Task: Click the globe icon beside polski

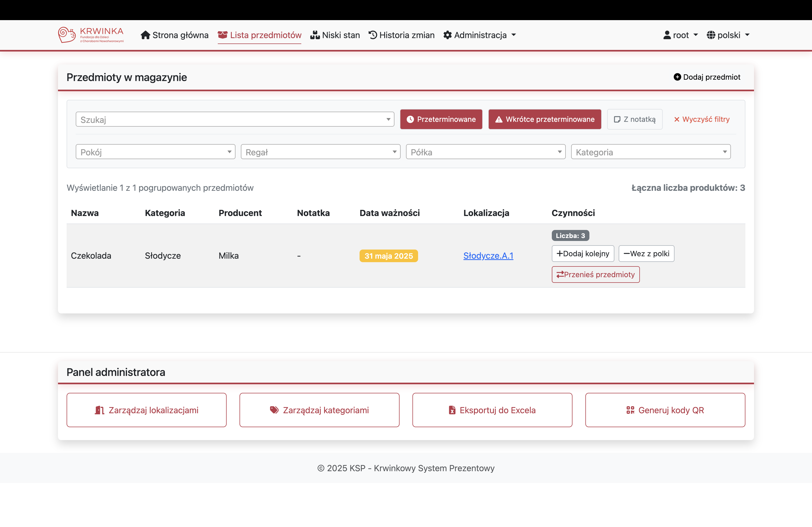Action: (x=711, y=35)
